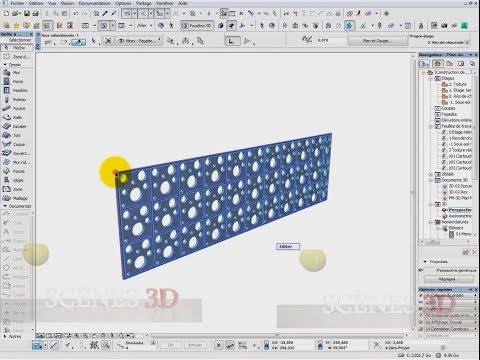The height and width of the screenshot is (360, 480).
Task: Click the Undo arrow icon
Action: (76, 13)
